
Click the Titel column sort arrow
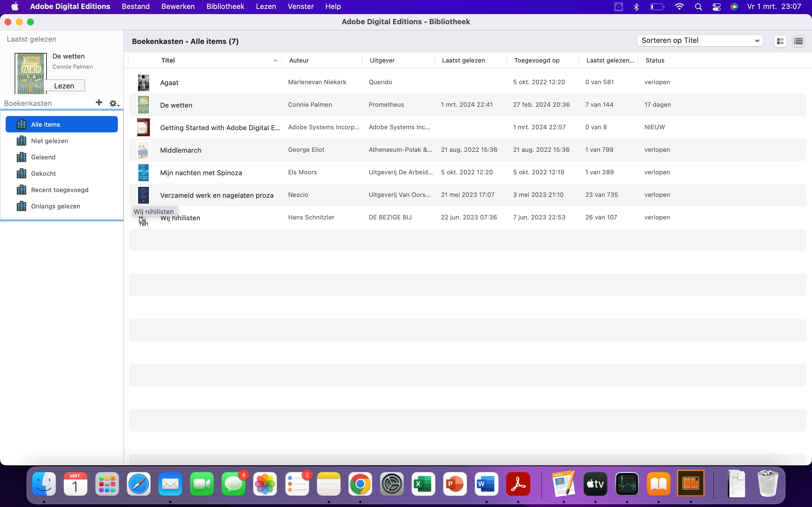click(275, 61)
